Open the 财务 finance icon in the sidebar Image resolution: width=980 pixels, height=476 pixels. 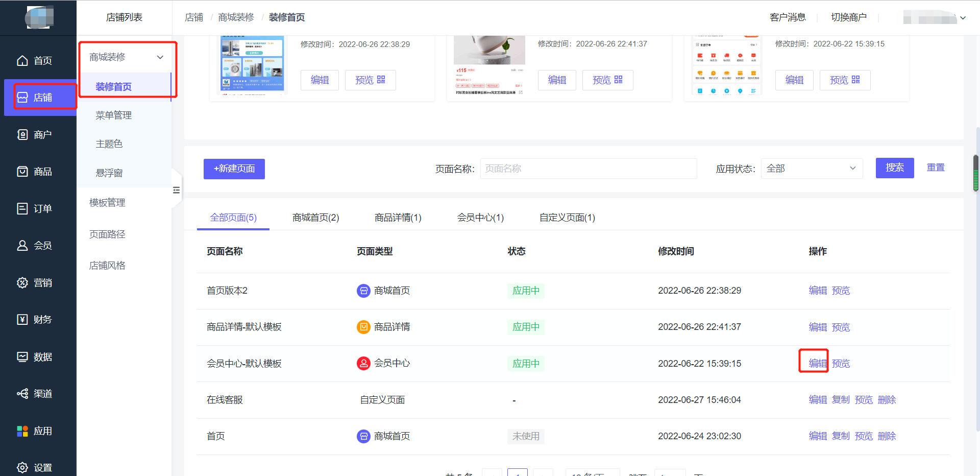pyautogui.click(x=22, y=320)
